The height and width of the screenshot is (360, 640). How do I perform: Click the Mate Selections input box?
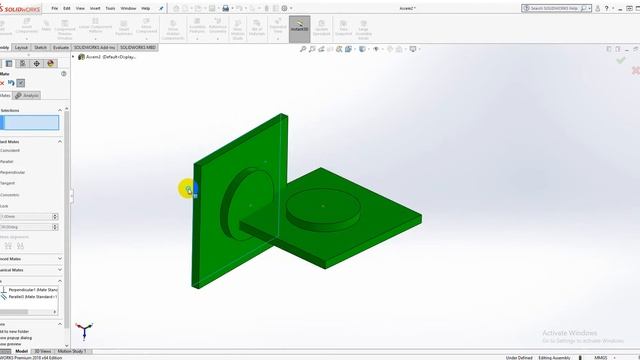click(30, 123)
